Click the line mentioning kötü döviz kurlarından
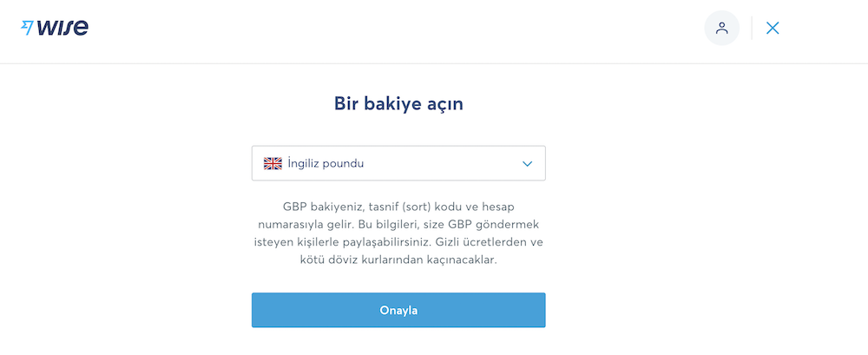Screen dimensions: 868x355 398,260
